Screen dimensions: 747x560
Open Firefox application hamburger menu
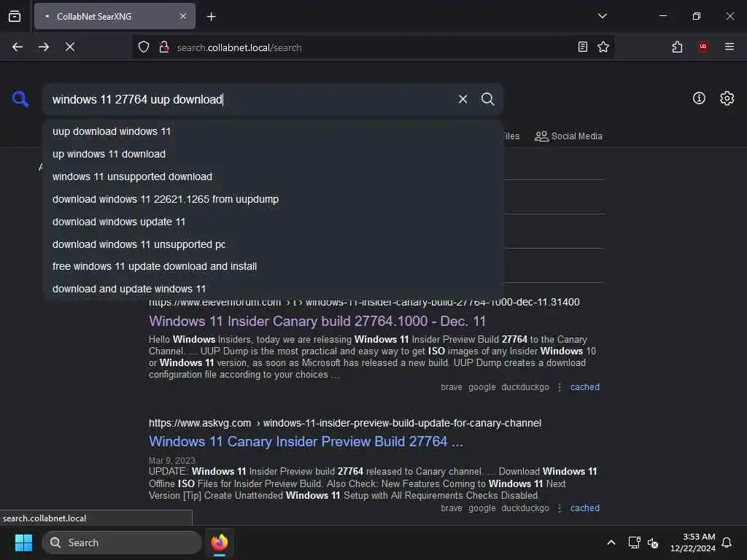[729, 47]
